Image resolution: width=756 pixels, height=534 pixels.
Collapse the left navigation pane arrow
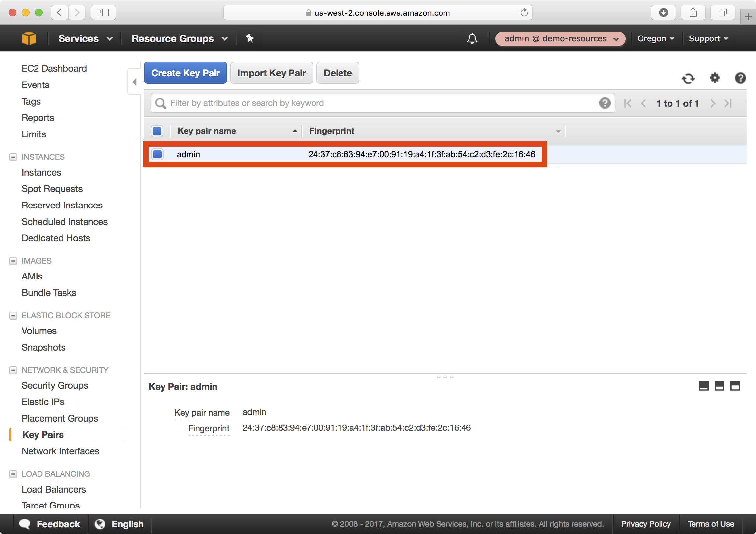tap(134, 82)
